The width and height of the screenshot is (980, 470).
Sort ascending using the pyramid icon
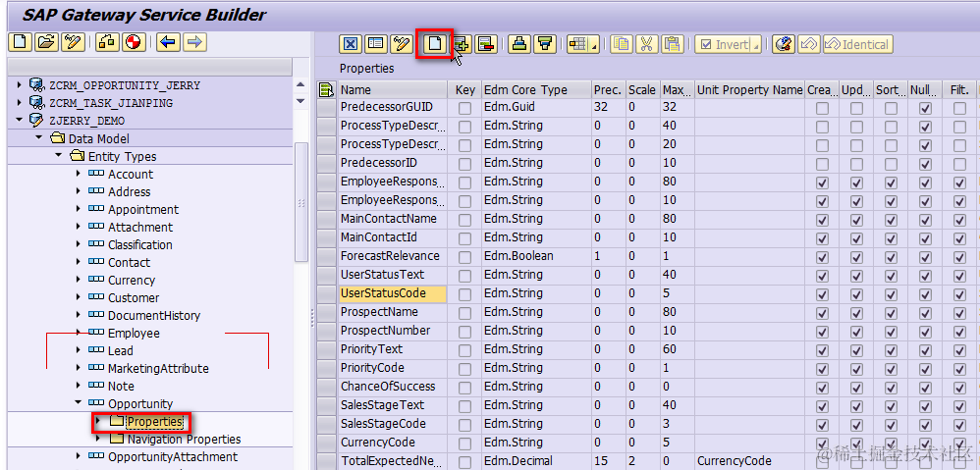[x=520, y=44]
